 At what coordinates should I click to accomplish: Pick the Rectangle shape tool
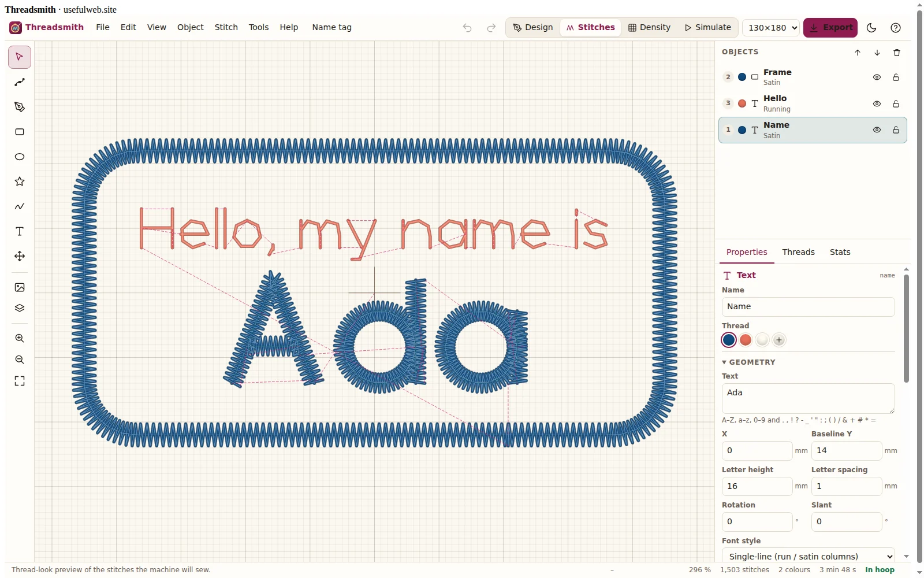(x=20, y=132)
